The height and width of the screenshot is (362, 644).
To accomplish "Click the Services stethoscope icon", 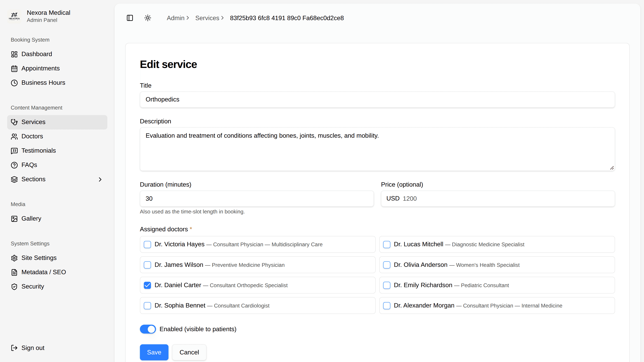I will (14, 122).
